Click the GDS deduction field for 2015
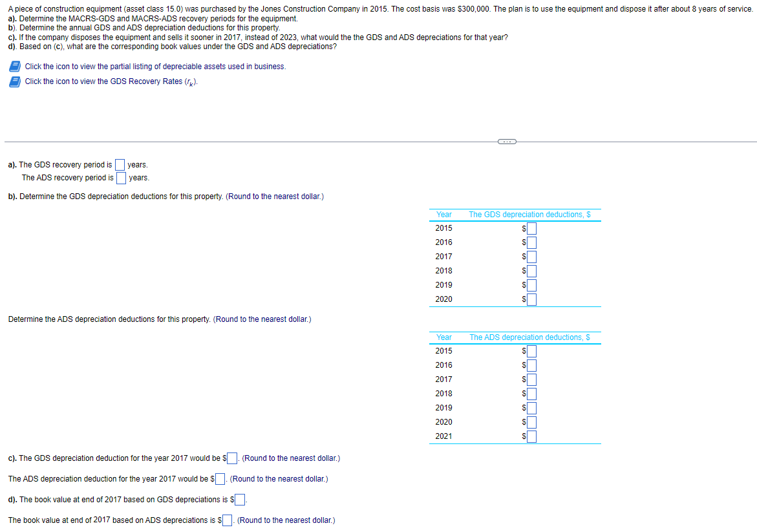Viewport: 757px width, 532px height. 531,228
